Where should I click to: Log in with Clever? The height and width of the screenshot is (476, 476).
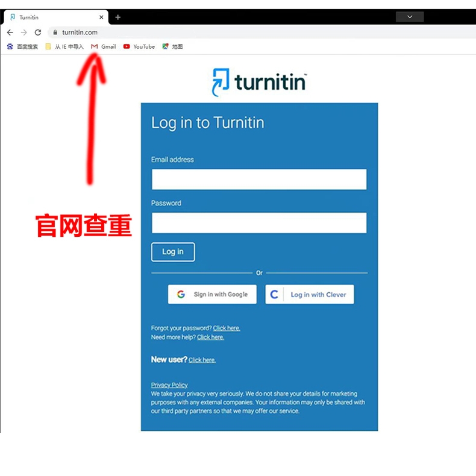pos(310,295)
